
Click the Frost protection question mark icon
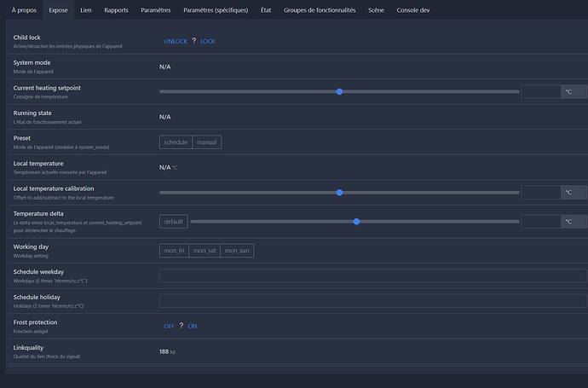(x=182, y=326)
